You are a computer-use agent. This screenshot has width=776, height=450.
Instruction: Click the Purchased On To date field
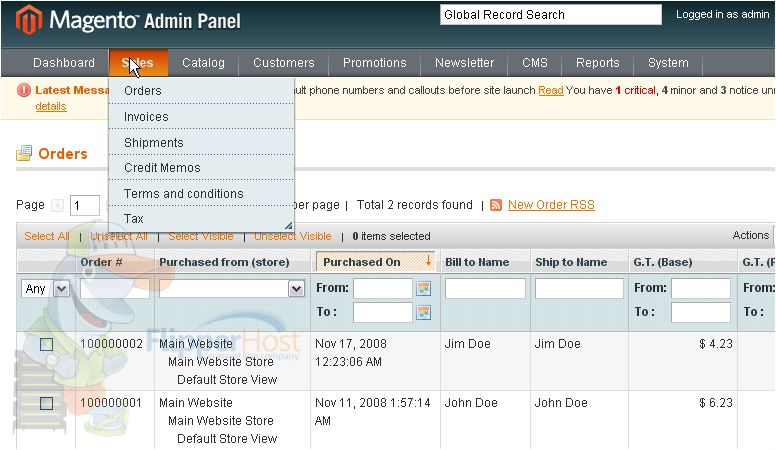383,312
